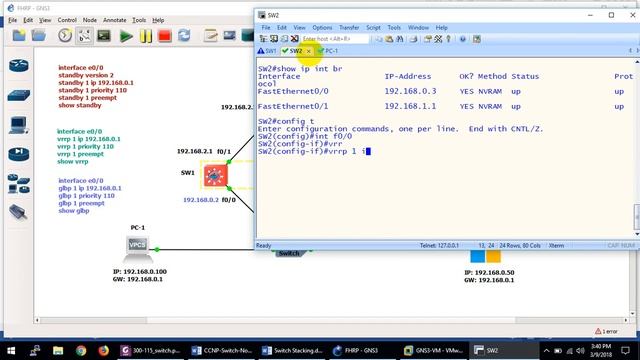Open the Windows Start menu
This screenshot has height=360, width=640.
(11, 351)
